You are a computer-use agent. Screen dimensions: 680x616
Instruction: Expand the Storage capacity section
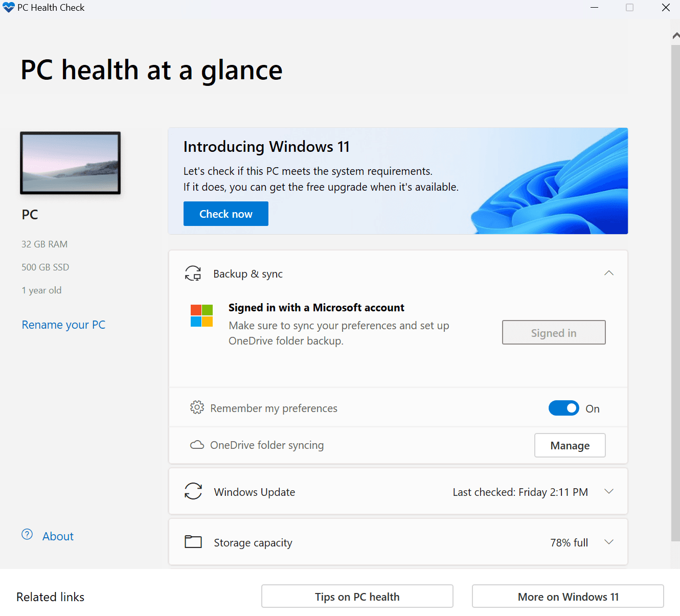608,542
